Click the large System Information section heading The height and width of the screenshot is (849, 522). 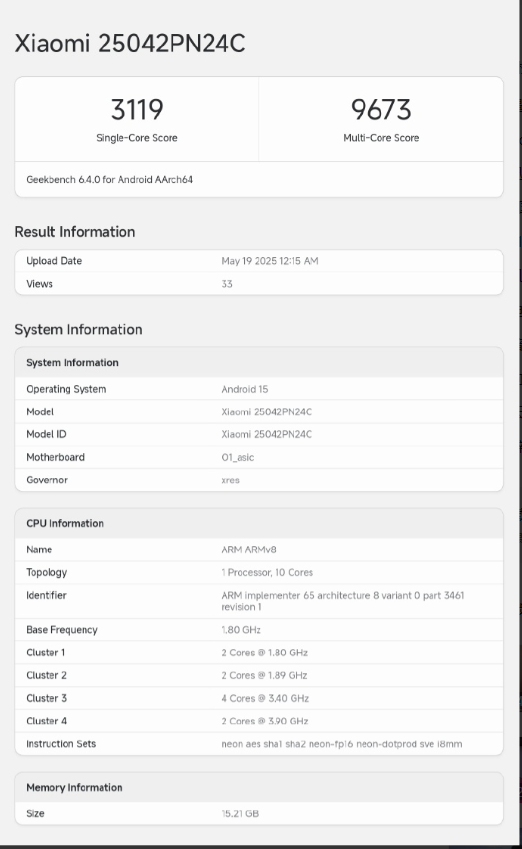point(79,330)
